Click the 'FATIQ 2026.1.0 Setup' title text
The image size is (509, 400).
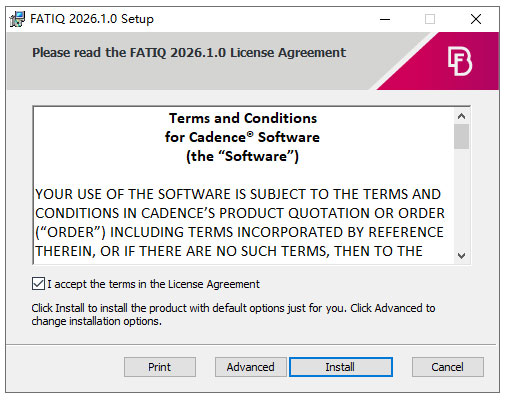[92, 19]
